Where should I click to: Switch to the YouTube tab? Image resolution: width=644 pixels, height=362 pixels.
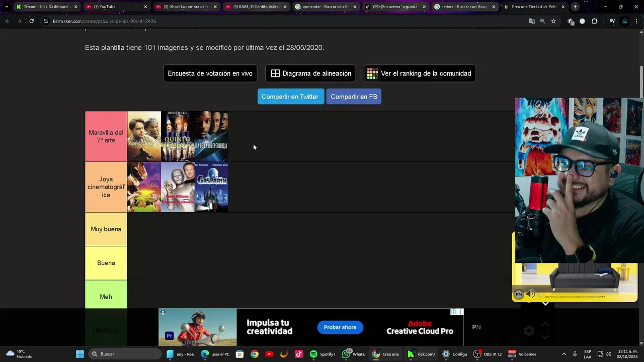point(116,7)
